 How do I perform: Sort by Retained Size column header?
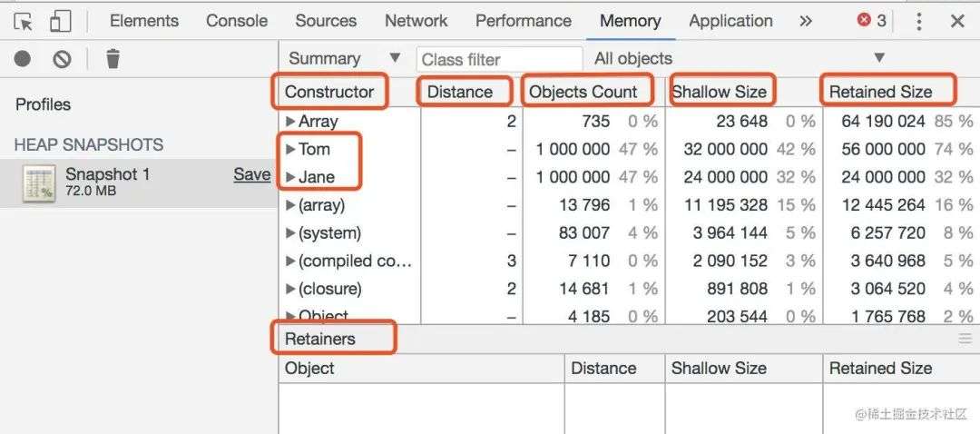[880, 92]
